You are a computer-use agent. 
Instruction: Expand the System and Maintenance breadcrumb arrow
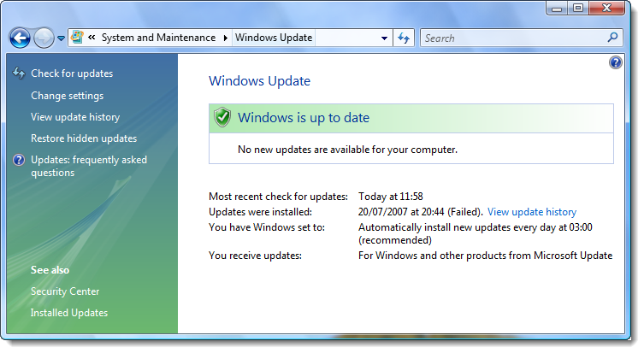click(x=226, y=38)
